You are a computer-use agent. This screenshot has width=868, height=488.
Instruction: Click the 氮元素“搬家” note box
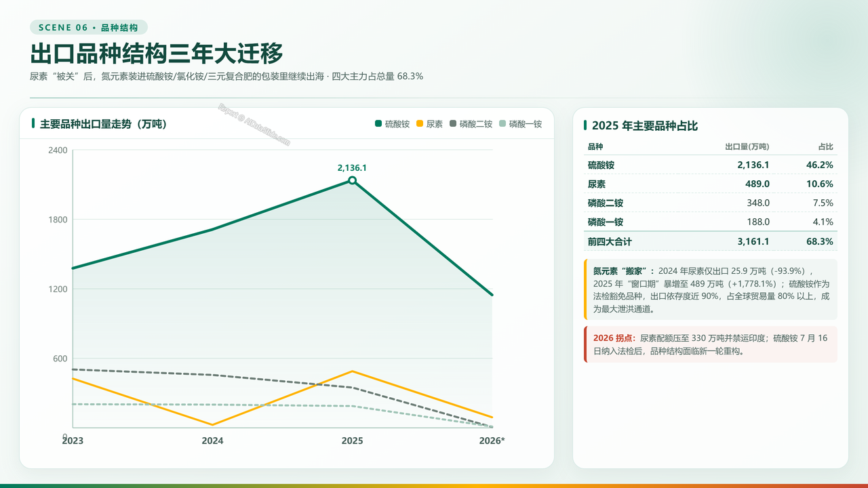click(x=711, y=289)
